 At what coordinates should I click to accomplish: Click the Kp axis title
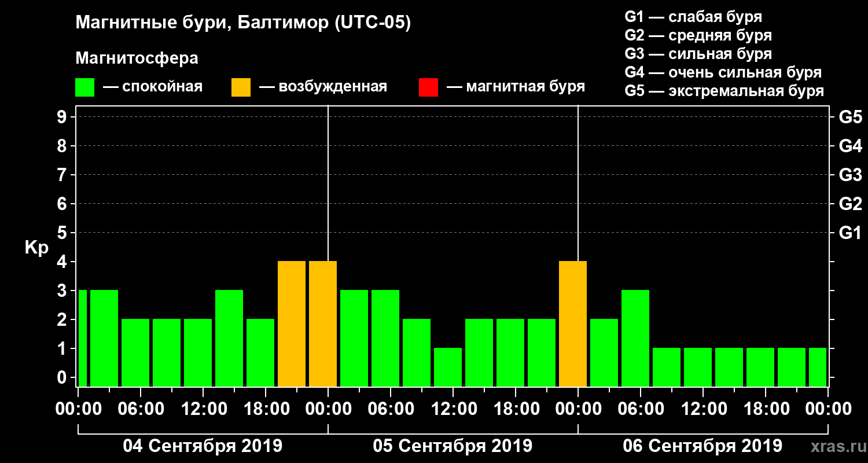coord(36,248)
